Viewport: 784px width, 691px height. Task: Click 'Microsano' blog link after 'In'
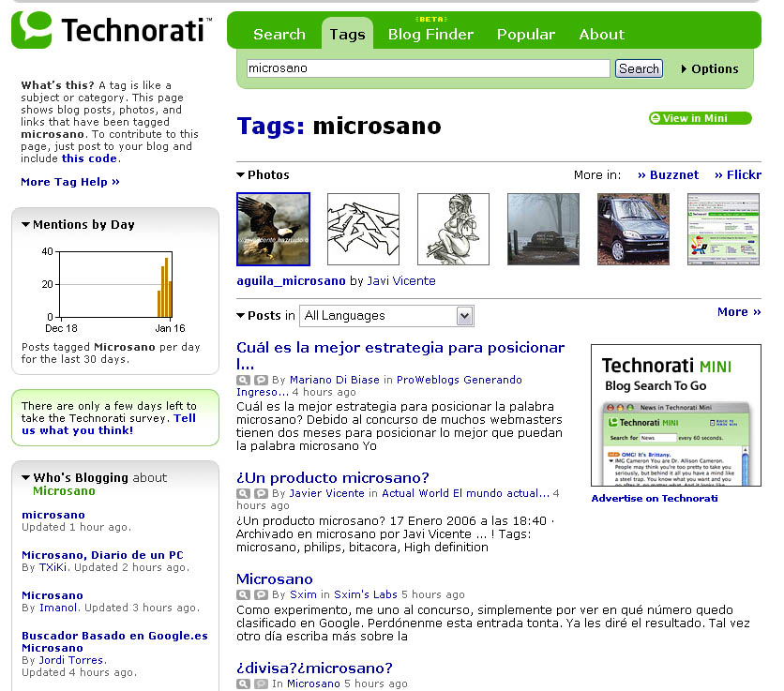point(313,683)
